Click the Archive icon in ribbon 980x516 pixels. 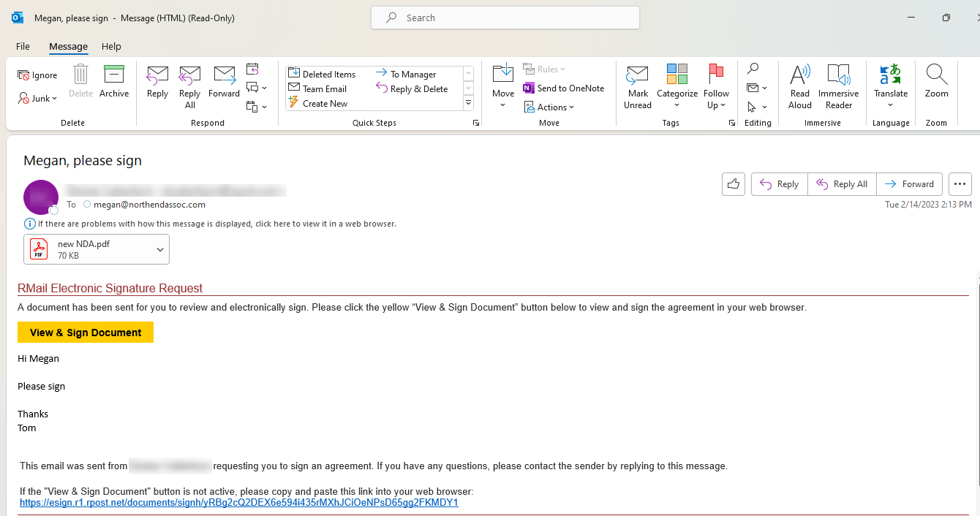point(114,75)
